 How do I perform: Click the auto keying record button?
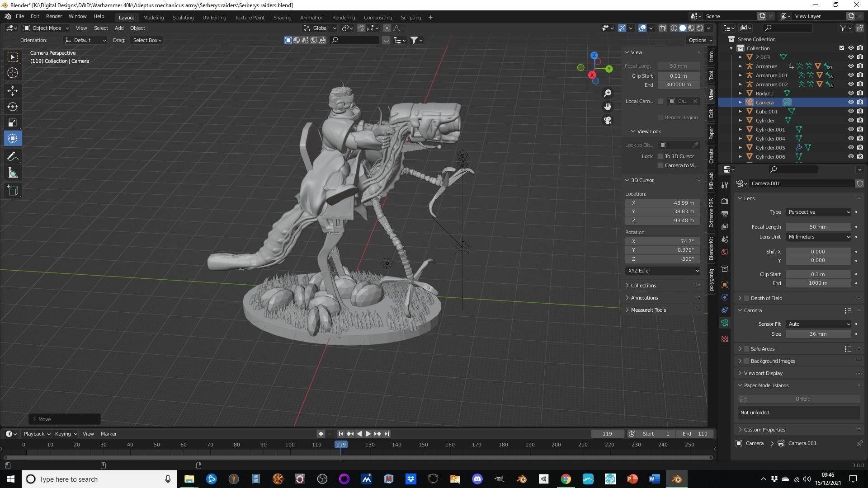pyautogui.click(x=321, y=434)
